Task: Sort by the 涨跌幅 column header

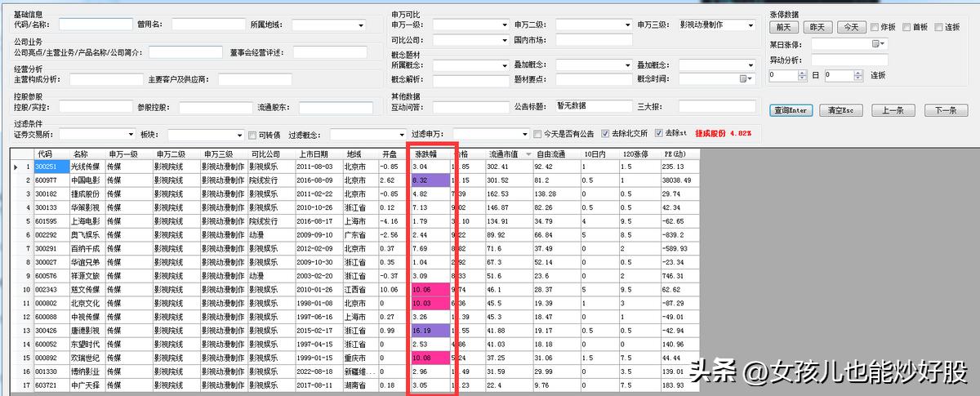Action: pyautogui.click(x=430, y=154)
